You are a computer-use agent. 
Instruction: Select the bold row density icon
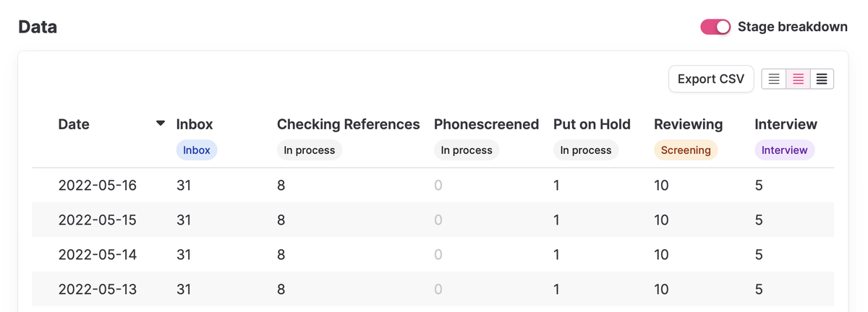tap(822, 79)
